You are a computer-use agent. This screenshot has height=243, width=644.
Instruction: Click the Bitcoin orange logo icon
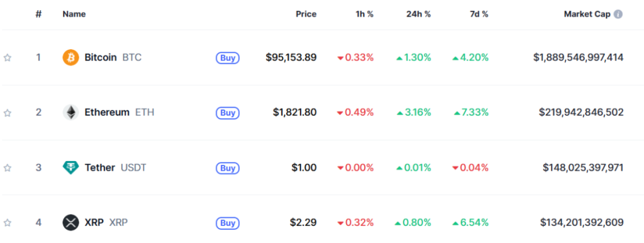point(70,57)
